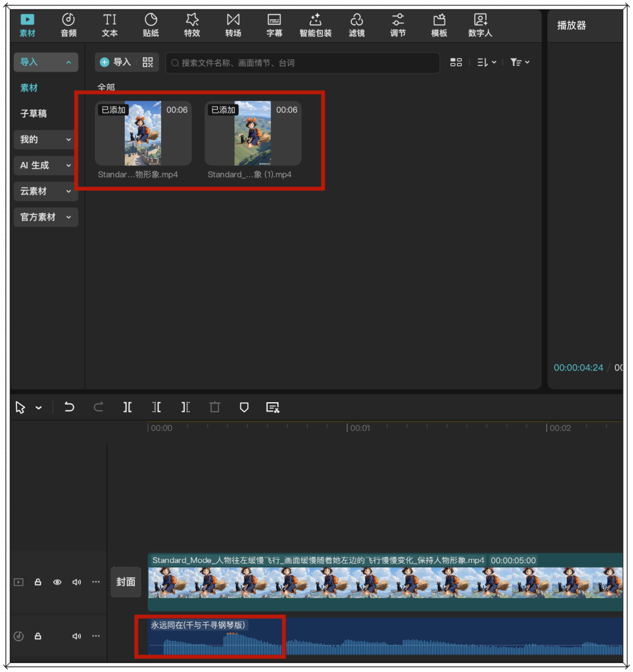Undo the last edit

click(69, 407)
